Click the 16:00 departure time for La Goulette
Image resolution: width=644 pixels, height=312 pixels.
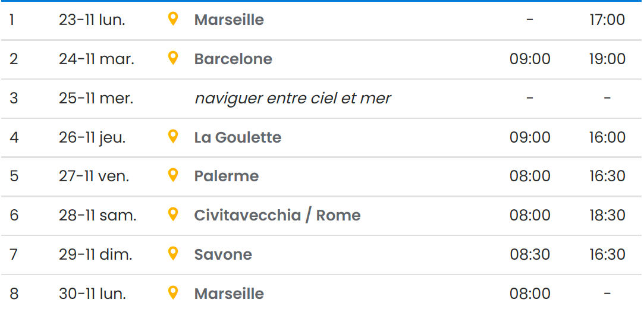click(x=607, y=137)
